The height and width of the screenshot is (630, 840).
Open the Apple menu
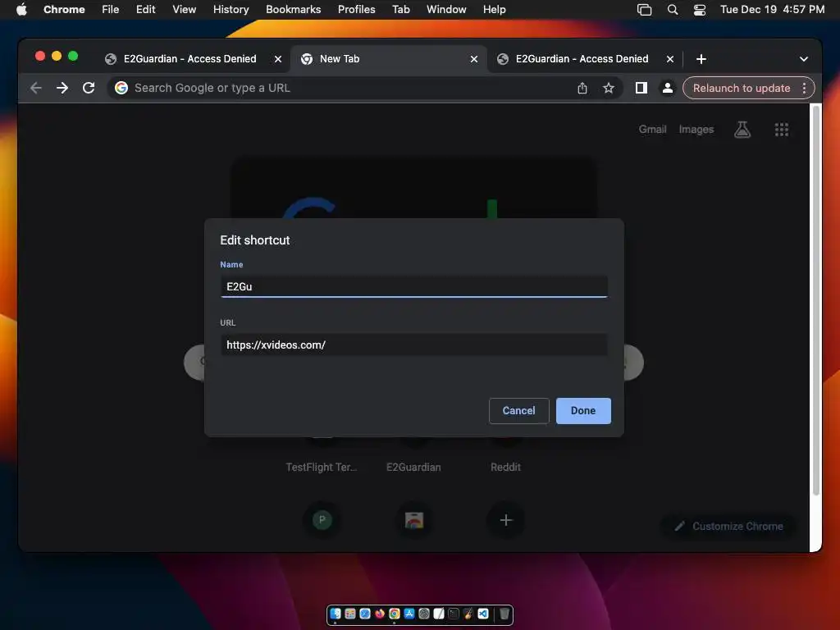[21, 9]
